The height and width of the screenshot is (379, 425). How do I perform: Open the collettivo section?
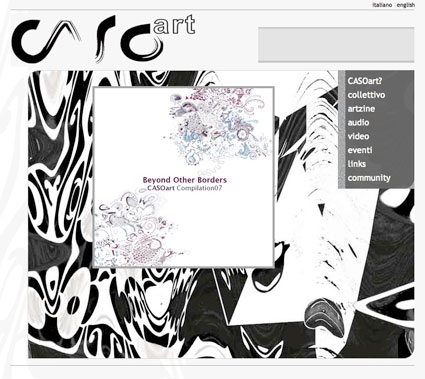pos(366,95)
